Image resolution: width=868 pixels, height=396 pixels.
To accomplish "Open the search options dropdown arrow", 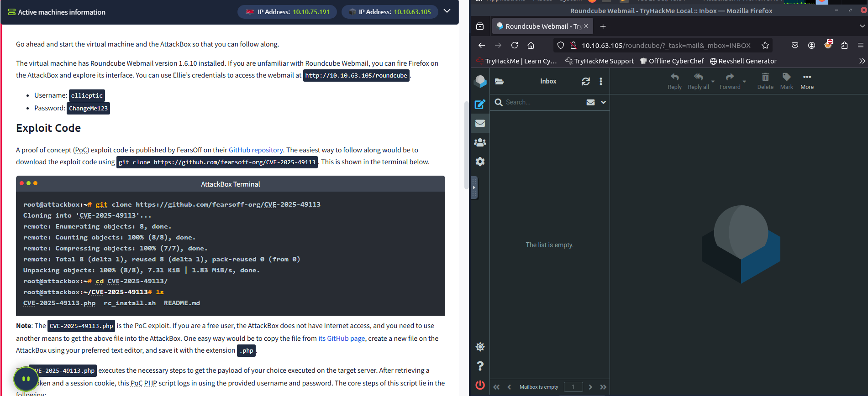I will (603, 102).
